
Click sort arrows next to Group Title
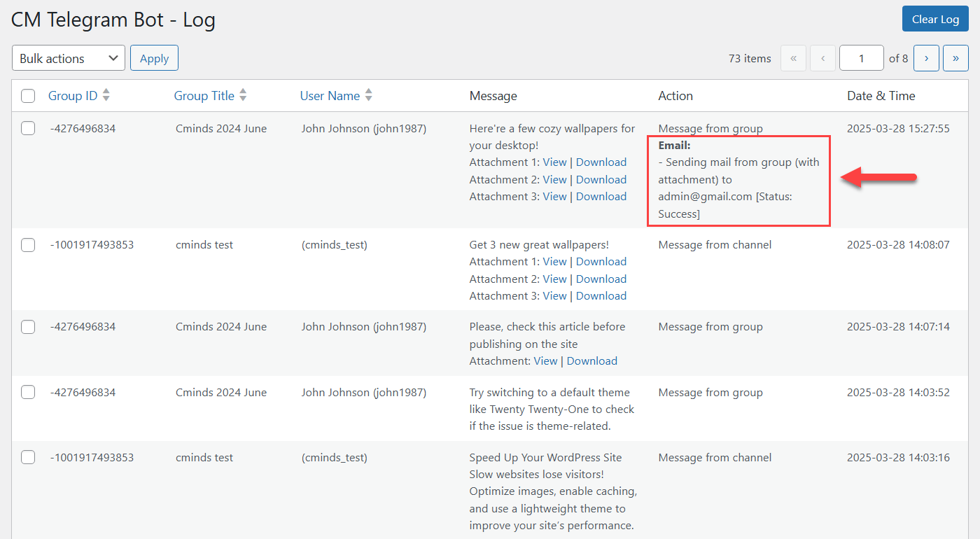[x=243, y=96]
